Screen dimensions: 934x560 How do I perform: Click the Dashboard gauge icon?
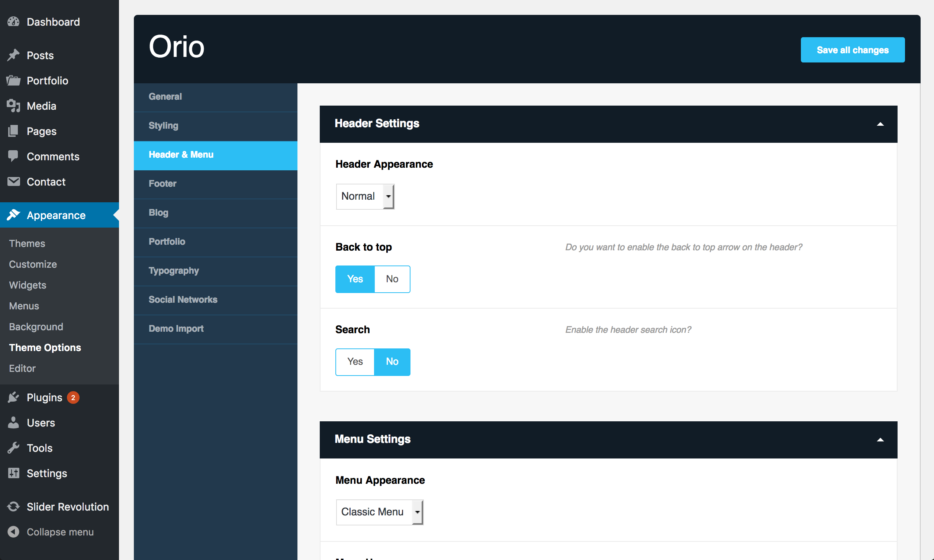coord(13,22)
